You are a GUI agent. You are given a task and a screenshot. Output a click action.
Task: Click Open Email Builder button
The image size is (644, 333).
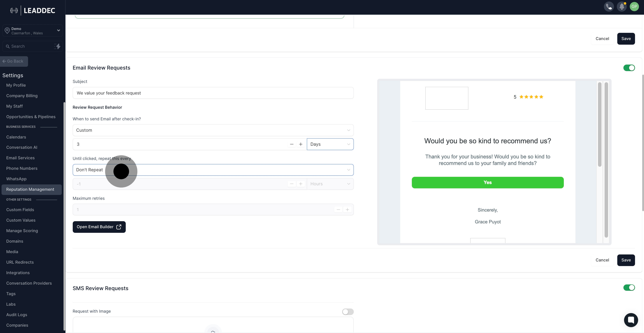[x=99, y=227]
